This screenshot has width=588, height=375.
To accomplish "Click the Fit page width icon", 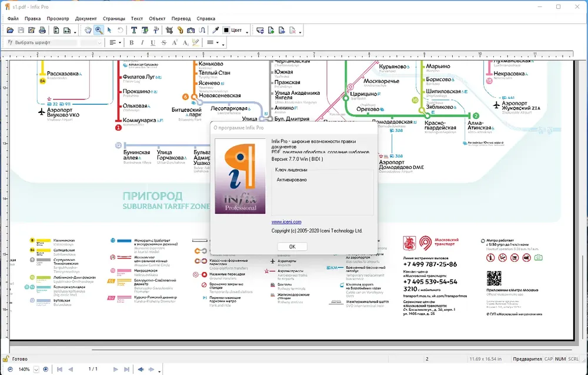I will 67,31.
